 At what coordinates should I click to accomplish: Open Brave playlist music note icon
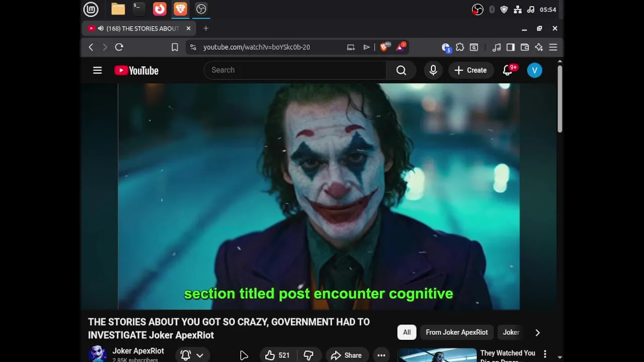[x=497, y=47]
